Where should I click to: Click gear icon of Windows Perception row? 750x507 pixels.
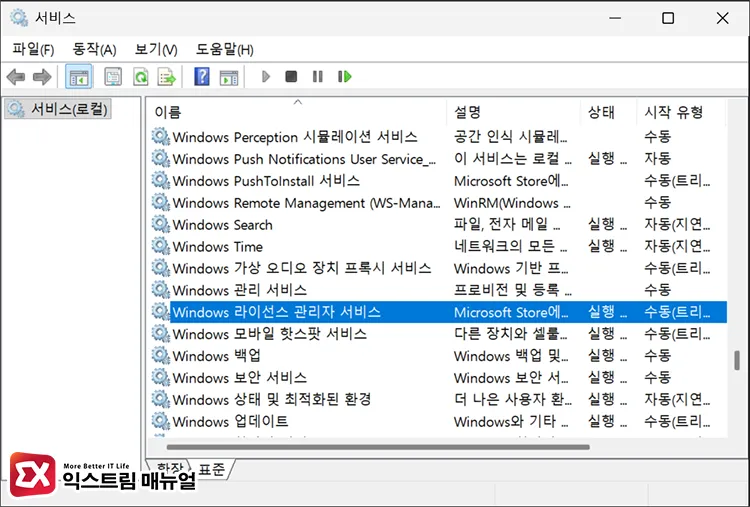(161, 137)
